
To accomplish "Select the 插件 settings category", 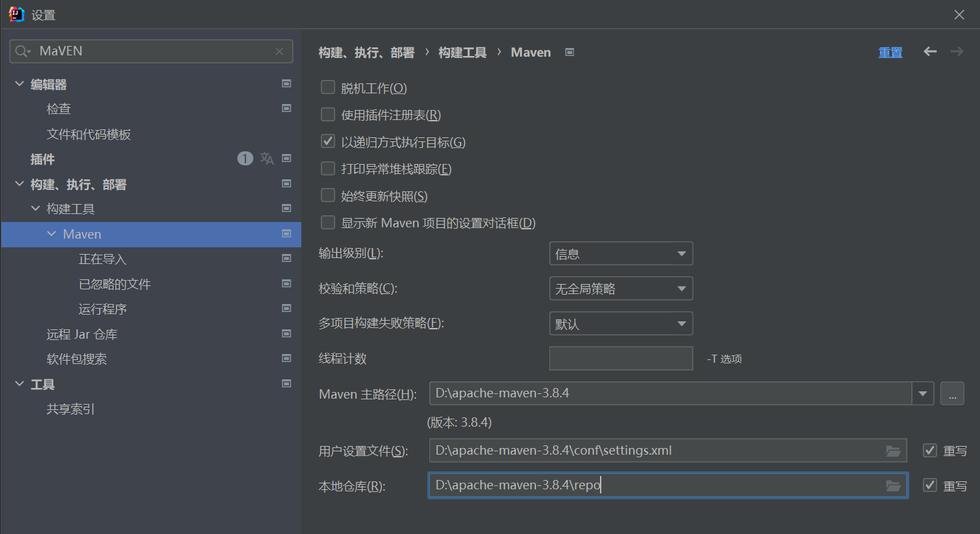I will pyautogui.click(x=43, y=159).
